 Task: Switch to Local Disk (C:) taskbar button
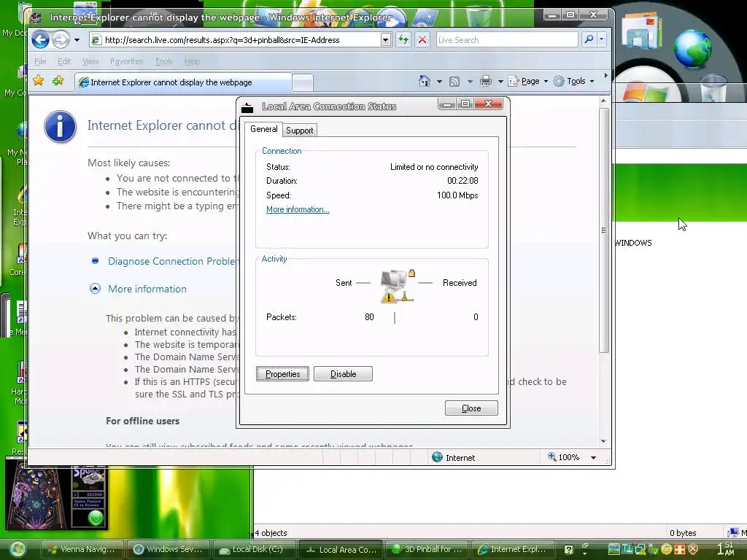(x=253, y=549)
